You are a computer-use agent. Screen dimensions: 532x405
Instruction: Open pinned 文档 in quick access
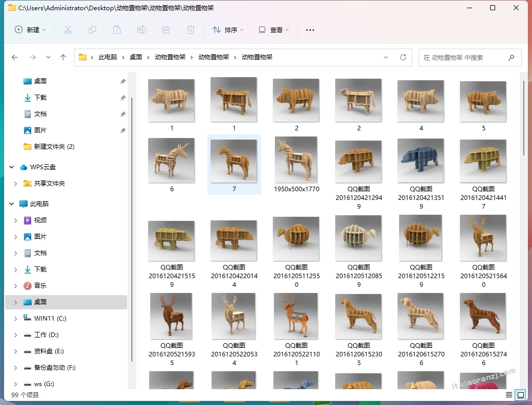[40, 114]
